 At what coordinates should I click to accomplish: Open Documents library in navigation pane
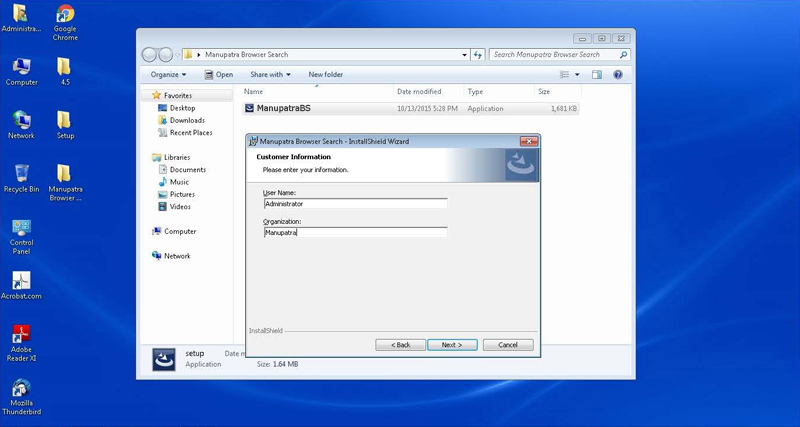(x=182, y=169)
